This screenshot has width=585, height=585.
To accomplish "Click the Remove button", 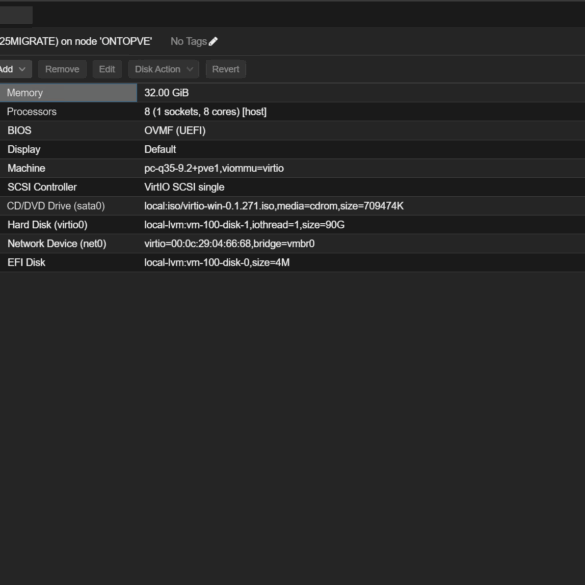I will tap(62, 69).
